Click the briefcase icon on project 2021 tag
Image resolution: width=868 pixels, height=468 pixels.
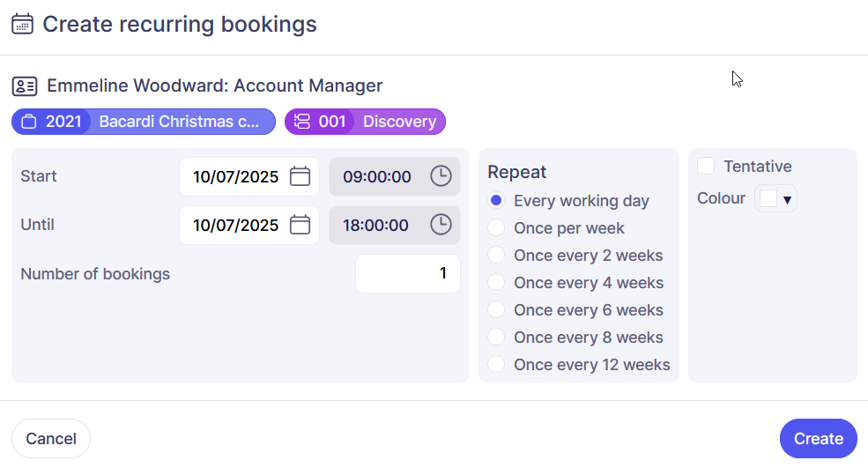coord(29,122)
